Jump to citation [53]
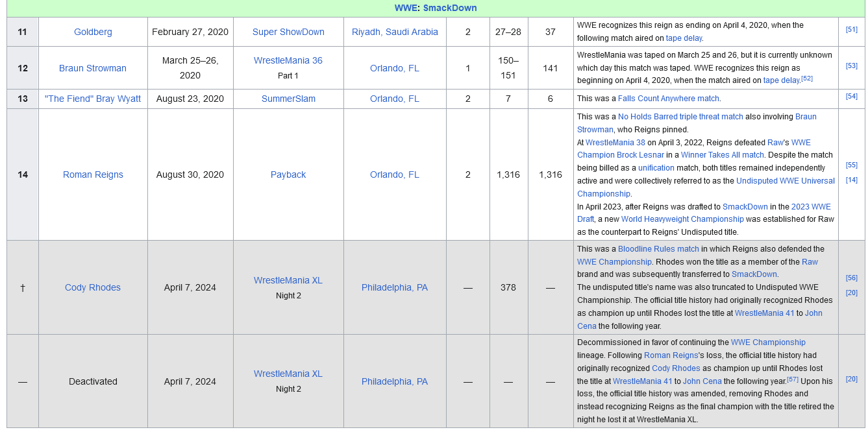Image resolution: width=868 pixels, height=443 pixels. click(x=852, y=66)
